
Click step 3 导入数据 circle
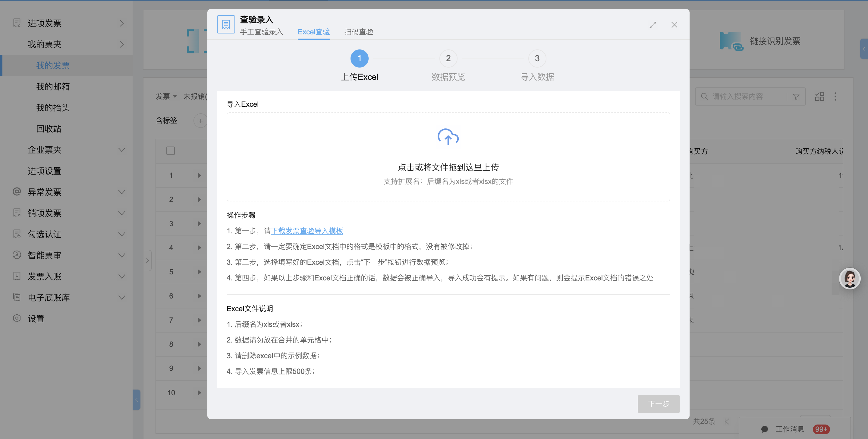point(537,58)
